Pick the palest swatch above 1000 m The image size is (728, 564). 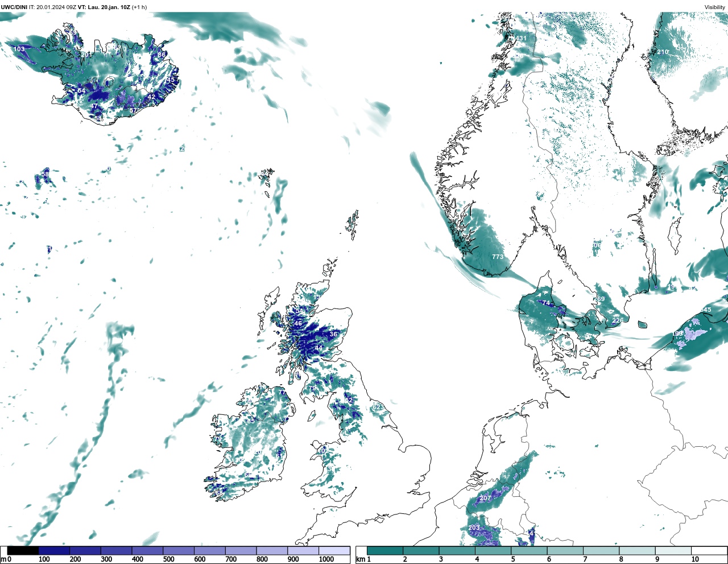click(334, 550)
